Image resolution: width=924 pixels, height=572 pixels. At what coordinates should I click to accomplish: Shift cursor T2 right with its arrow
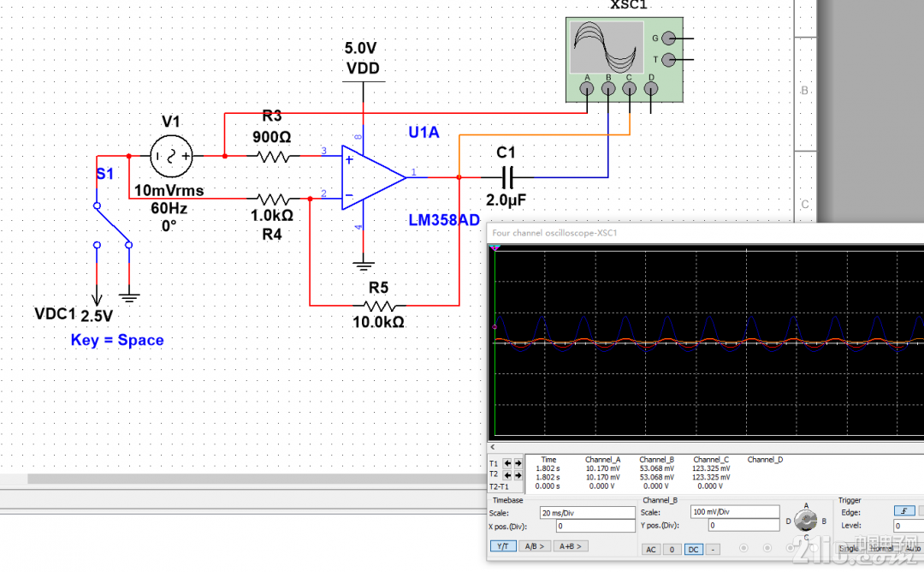[x=518, y=474]
